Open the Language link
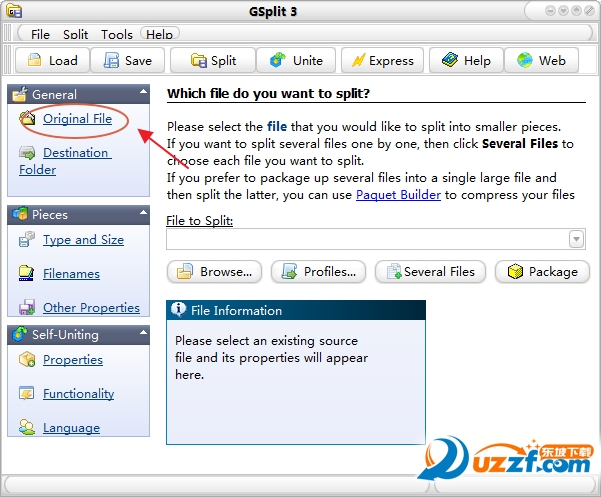This screenshot has height=497, width=601. coord(71,428)
